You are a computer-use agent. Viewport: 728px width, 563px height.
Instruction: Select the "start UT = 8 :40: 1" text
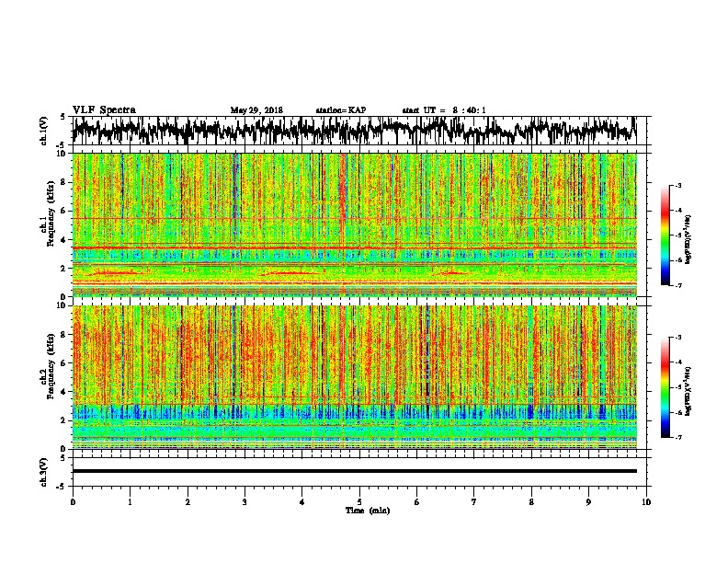pyautogui.click(x=444, y=110)
